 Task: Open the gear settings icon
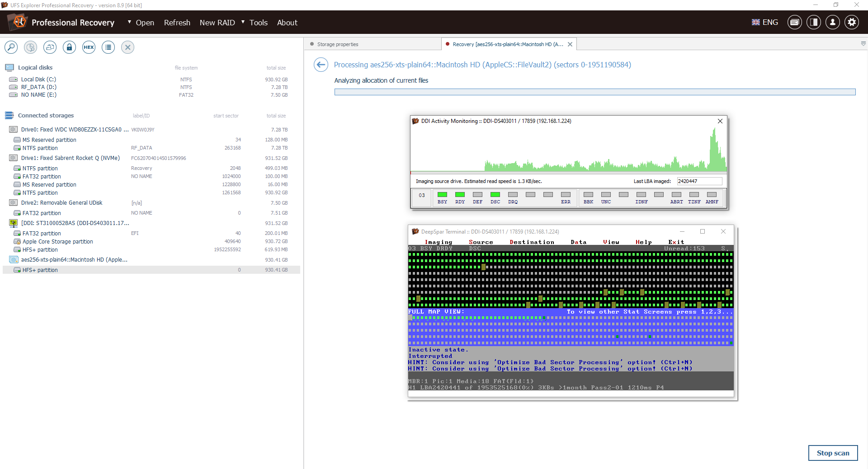[852, 22]
